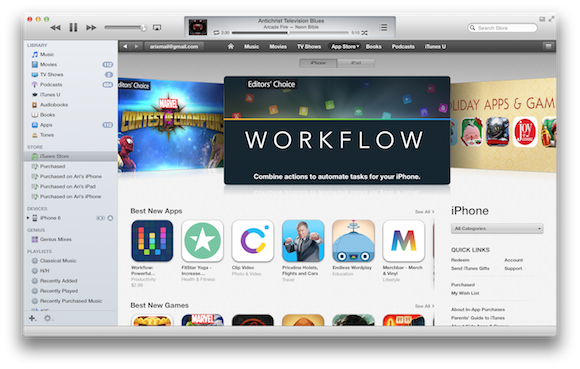
Task: Select the iPhone segment toggle
Action: pyautogui.click(x=318, y=63)
